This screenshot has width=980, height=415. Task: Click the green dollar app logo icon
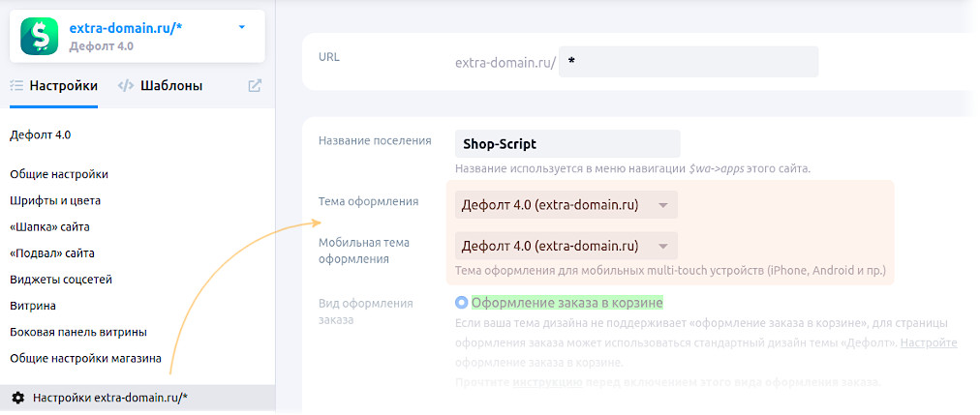click(x=40, y=37)
